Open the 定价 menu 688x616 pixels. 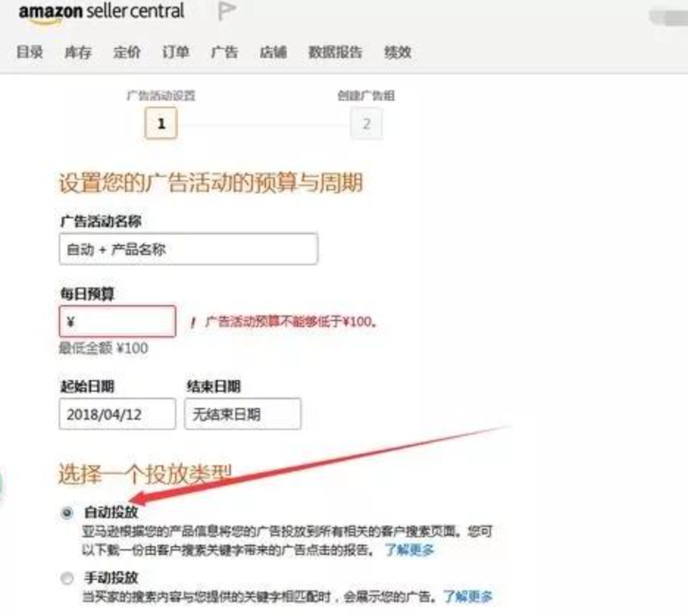coord(127,51)
